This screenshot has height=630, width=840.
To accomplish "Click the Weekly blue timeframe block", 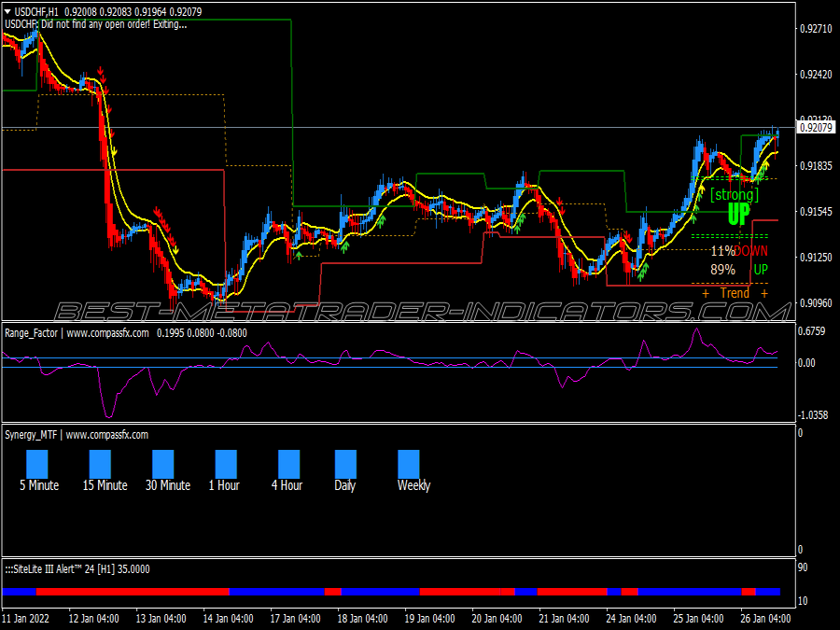I will pyautogui.click(x=409, y=464).
